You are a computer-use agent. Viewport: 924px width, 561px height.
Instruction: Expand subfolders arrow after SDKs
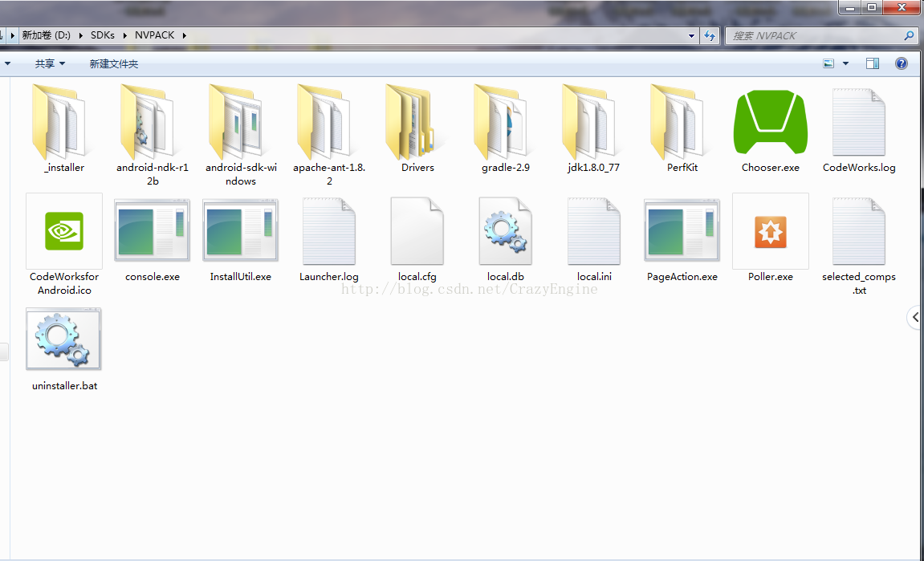[x=125, y=35]
